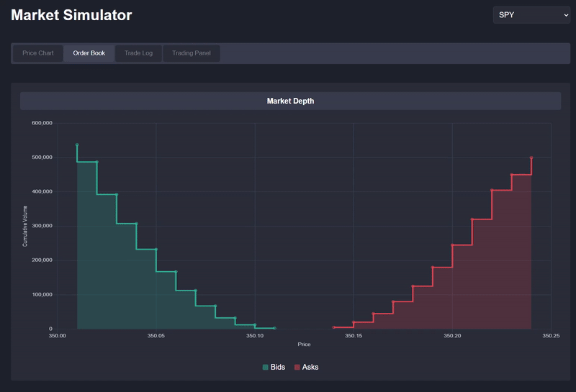Screen dimensions: 576x392
Task: Click the highest ask point near 350.24
Action: point(531,158)
